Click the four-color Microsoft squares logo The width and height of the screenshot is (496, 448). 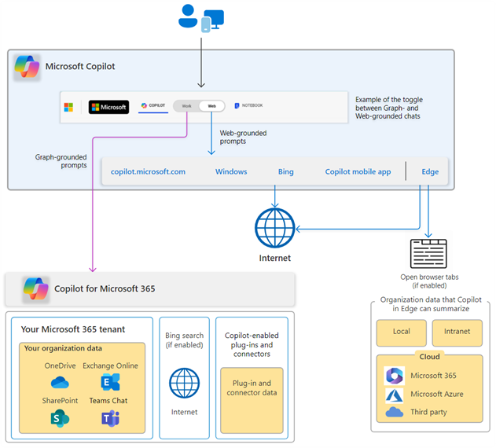click(x=68, y=107)
